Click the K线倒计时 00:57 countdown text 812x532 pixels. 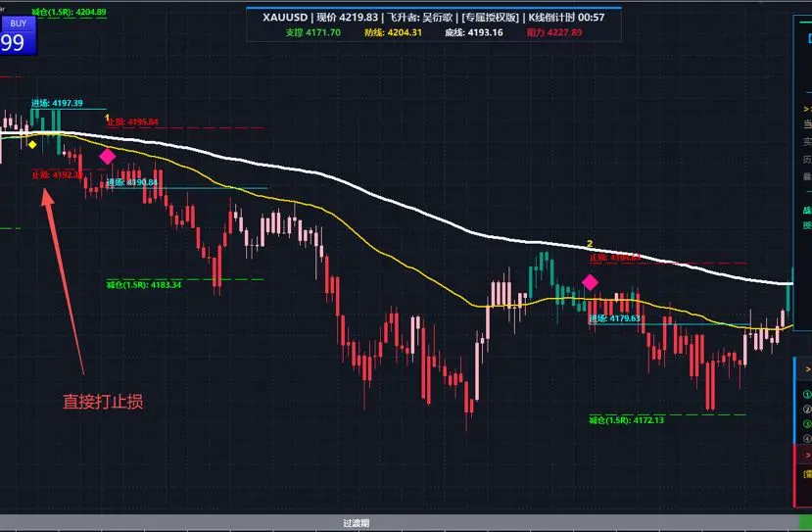[x=566, y=17]
